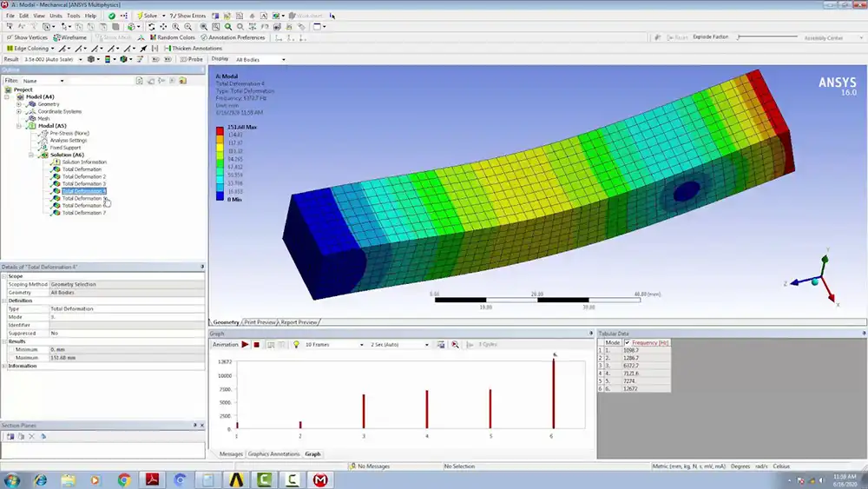868x489 pixels.
Task: Expand the Information section in Details
Action: [x=4, y=366]
